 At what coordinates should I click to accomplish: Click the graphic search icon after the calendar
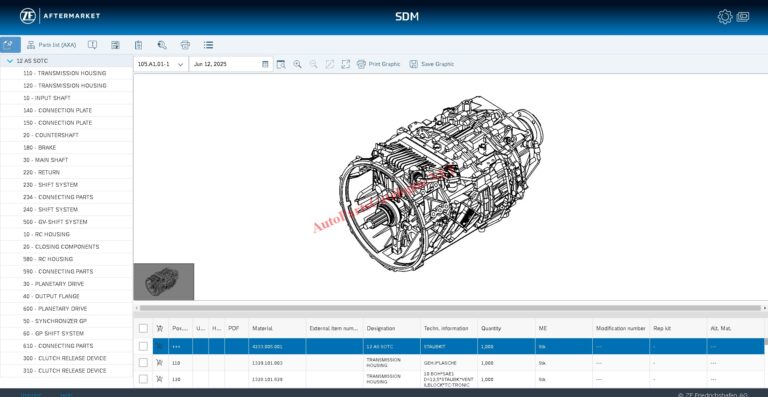(x=281, y=64)
